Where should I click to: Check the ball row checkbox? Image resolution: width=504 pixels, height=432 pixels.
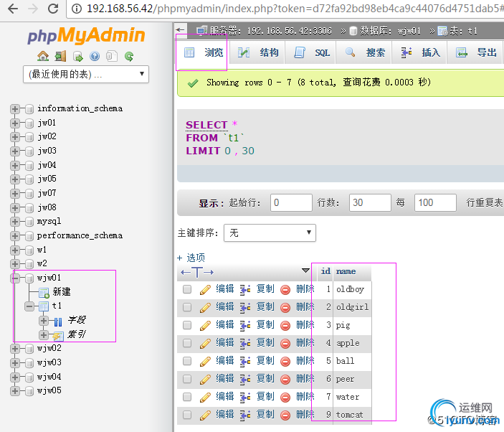tap(187, 361)
